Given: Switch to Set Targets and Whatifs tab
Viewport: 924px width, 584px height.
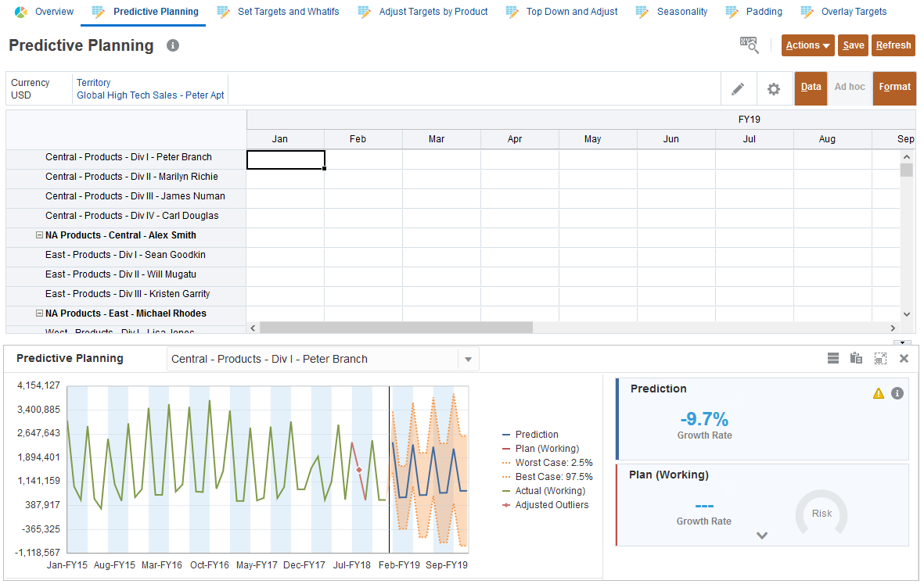Looking at the screenshot, I should coord(279,12).
